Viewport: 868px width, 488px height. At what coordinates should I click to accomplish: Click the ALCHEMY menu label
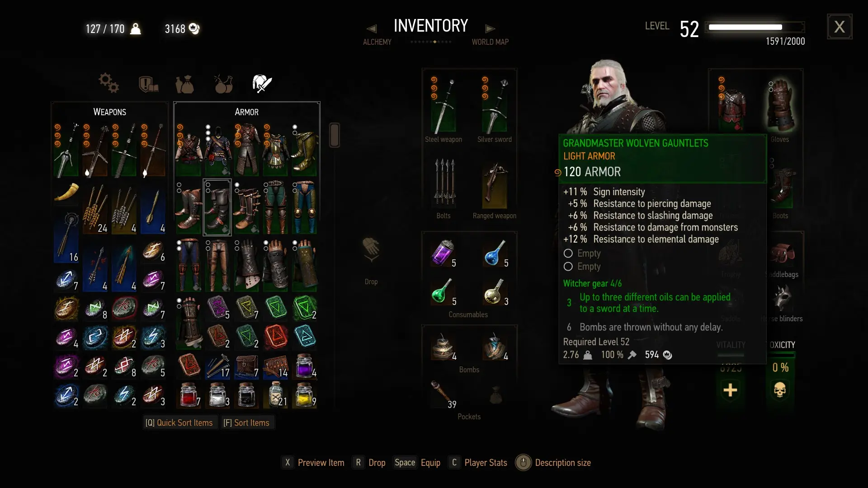[377, 42]
